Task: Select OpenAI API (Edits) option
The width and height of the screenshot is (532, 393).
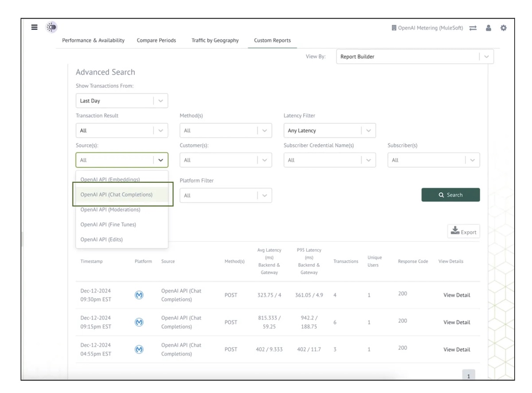Action: 121,240
